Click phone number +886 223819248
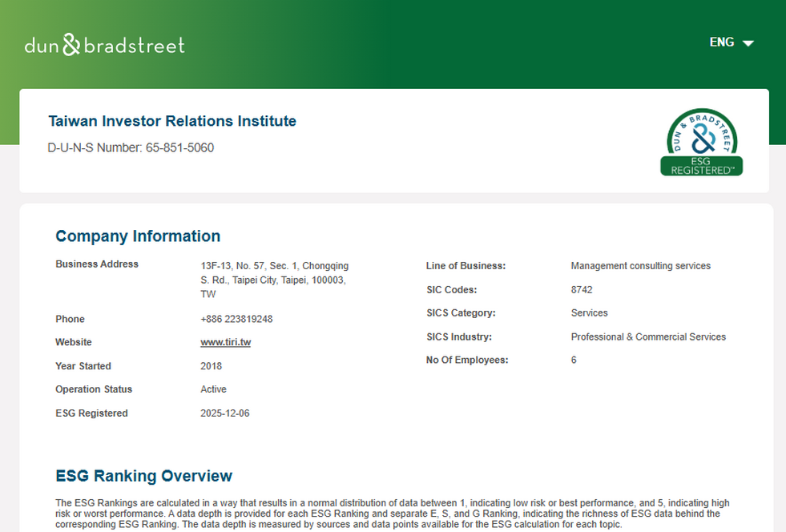This screenshot has width=786, height=532. pyautogui.click(x=236, y=319)
